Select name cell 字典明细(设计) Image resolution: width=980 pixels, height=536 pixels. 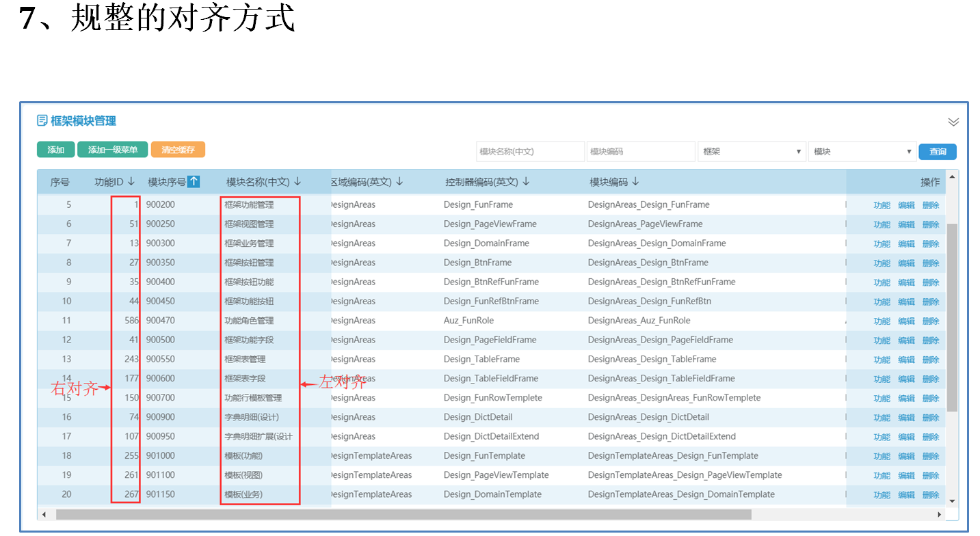[x=252, y=417]
